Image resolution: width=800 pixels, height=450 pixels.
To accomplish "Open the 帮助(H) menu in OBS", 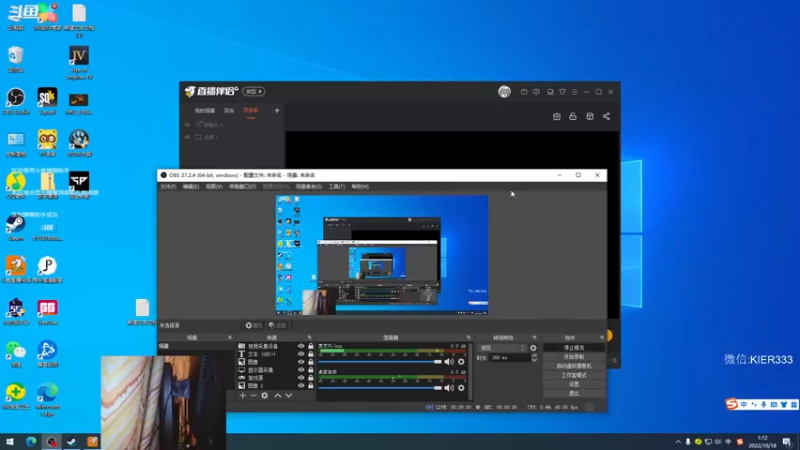I will click(360, 187).
